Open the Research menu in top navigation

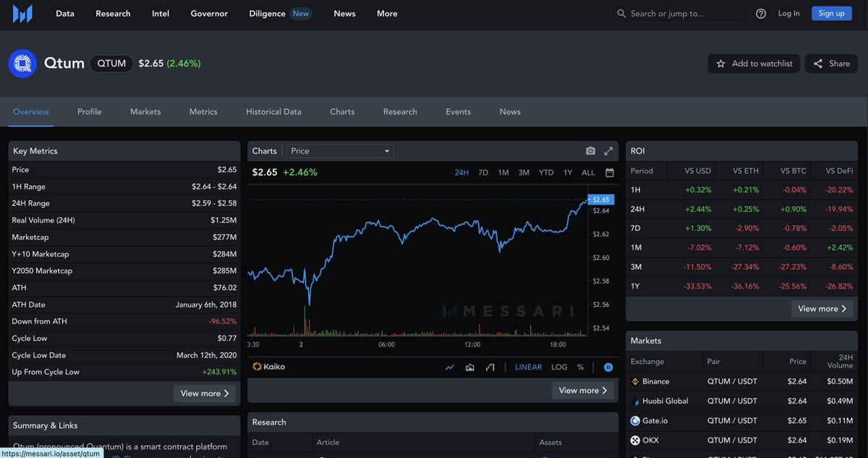(x=113, y=14)
